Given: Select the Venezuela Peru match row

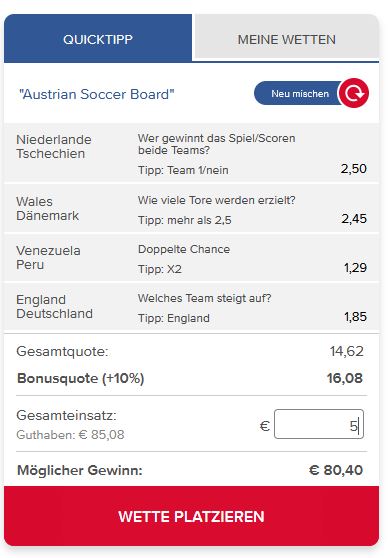Looking at the screenshot, I should (192, 258).
